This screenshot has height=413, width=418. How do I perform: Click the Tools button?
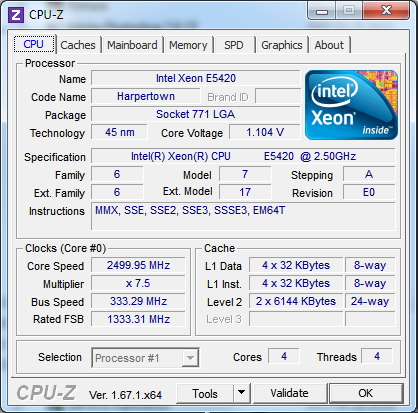[x=205, y=393]
